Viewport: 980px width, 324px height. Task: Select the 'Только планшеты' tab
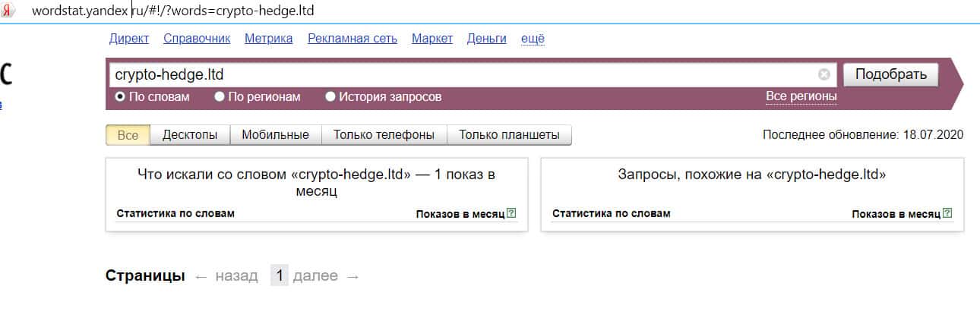pos(509,135)
